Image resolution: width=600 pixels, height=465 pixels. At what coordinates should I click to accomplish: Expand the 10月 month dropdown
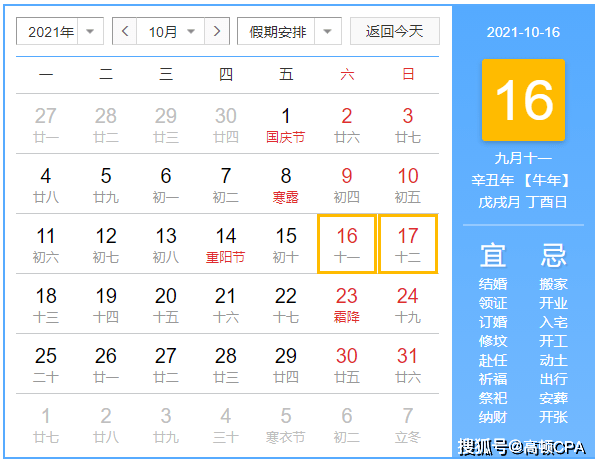(x=170, y=31)
